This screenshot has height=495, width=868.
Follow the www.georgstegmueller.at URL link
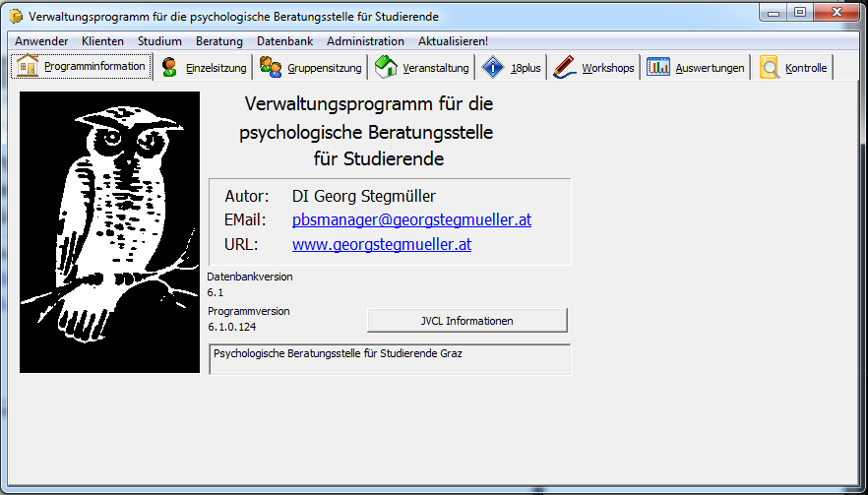coord(381,244)
